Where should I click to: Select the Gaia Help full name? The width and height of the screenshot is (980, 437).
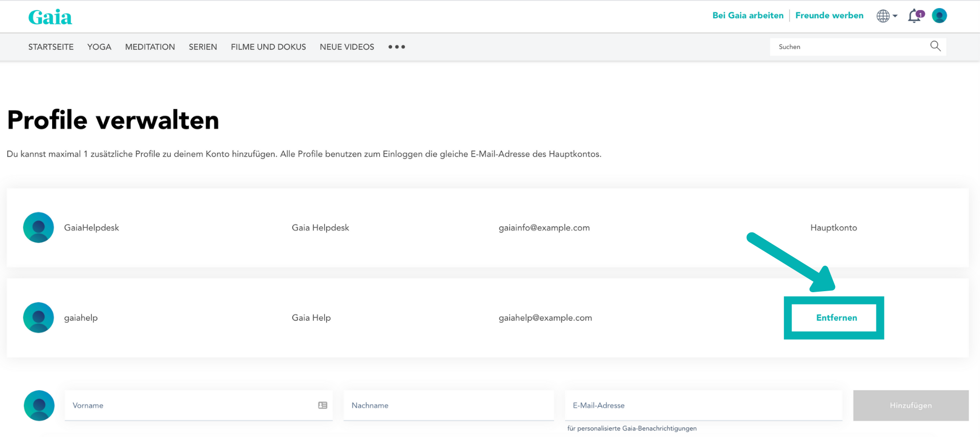311,318
